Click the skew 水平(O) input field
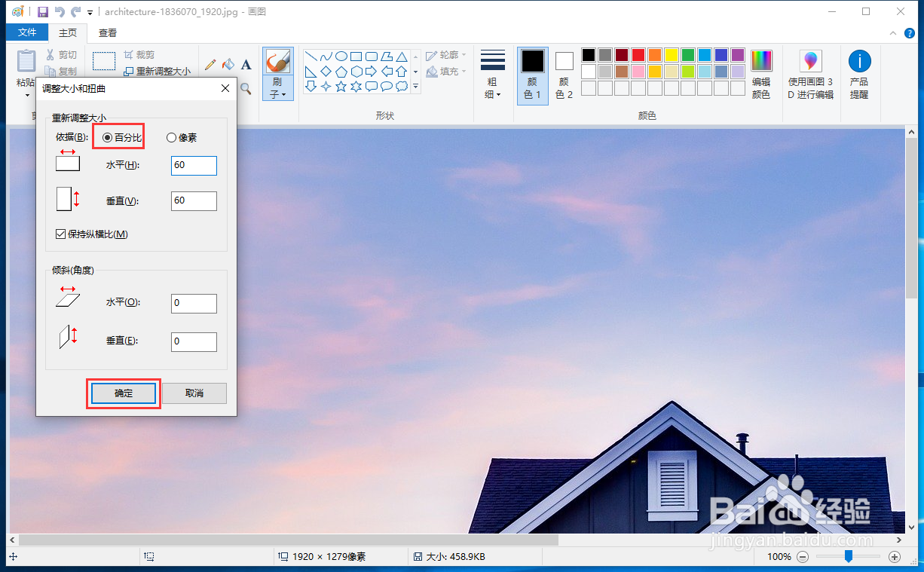Image resolution: width=924 pixels, height=572 pixels. [x=194, y=303]
